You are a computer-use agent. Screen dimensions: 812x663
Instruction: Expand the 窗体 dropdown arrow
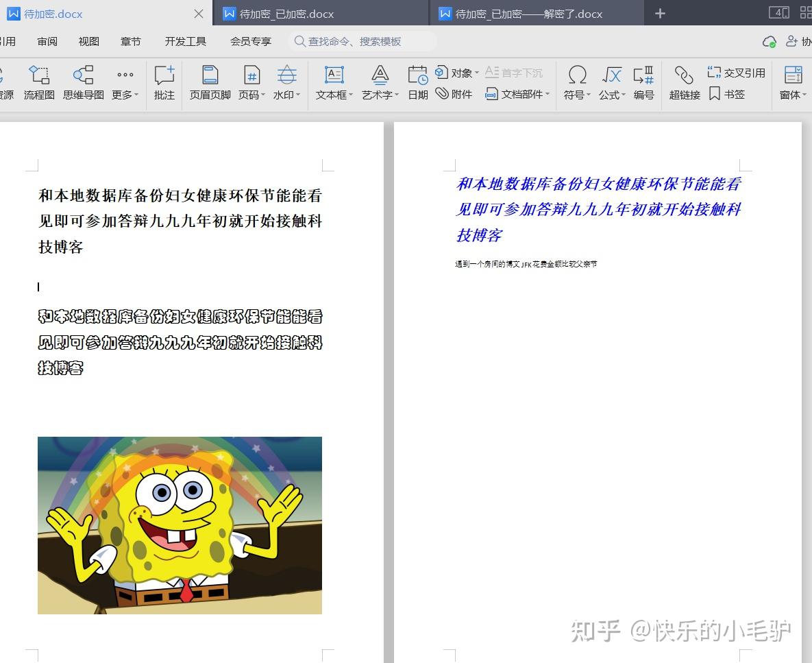(x=804, y=95)
